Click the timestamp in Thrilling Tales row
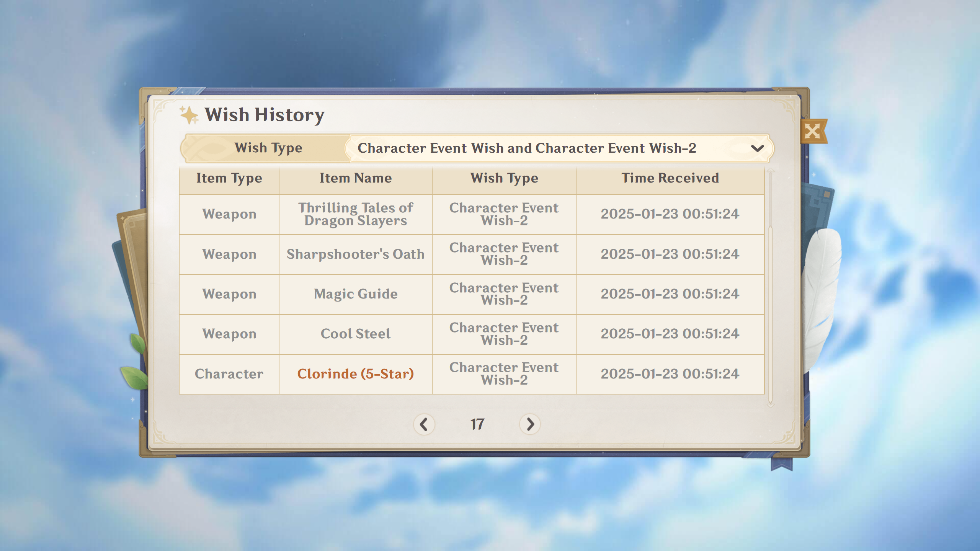980x551 pixels. click(x=670, y=214)
